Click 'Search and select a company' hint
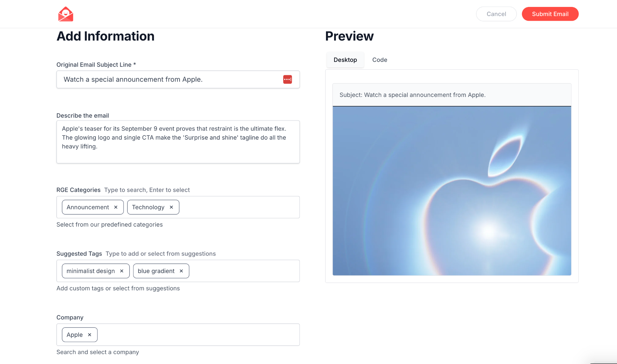617x364 pixels. click(98, 352)
